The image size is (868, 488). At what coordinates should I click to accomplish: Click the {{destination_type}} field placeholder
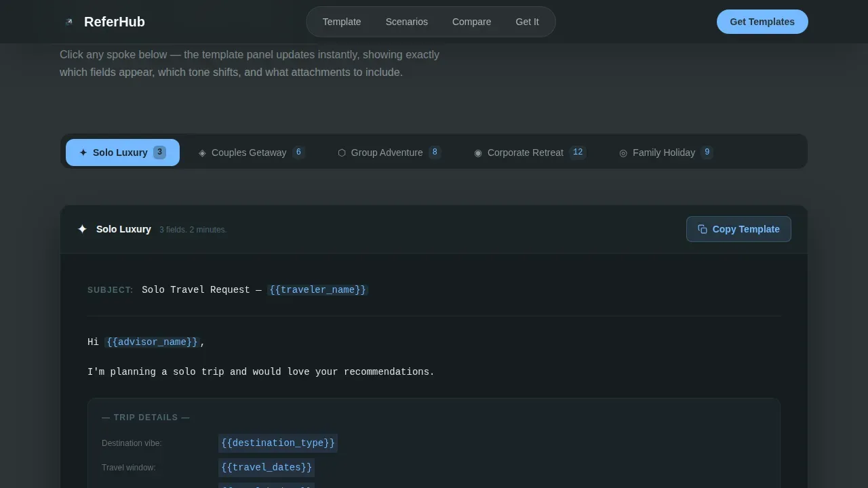278,443
